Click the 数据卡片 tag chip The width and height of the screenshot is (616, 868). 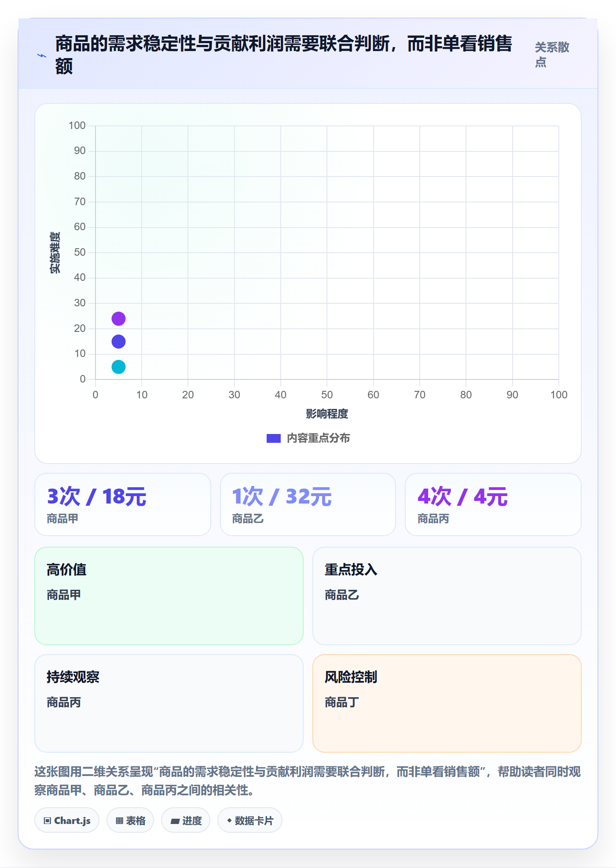click(250, 820)
